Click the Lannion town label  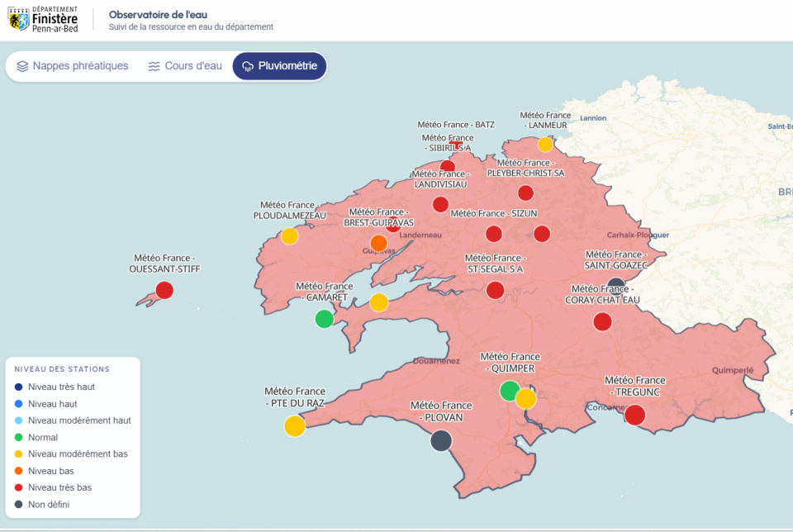tap(593, 118)
